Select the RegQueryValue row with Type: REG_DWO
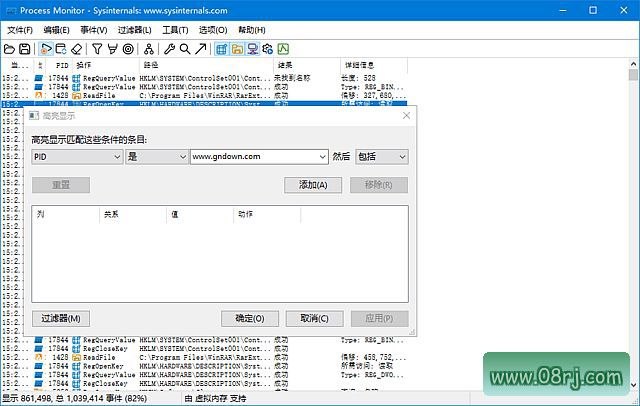Viewport: 640px width, 406px height. (204, 375)
